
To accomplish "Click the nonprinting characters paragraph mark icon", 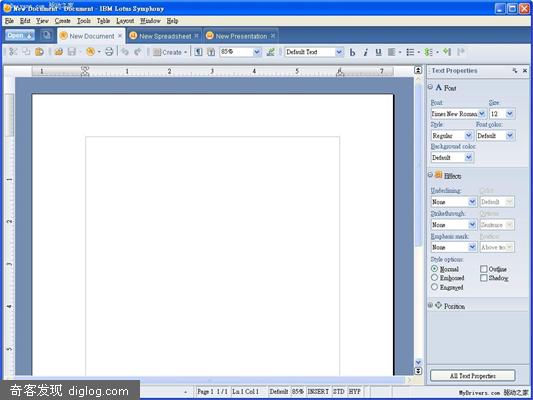I will pyautogui.click(x=198, y=52).
